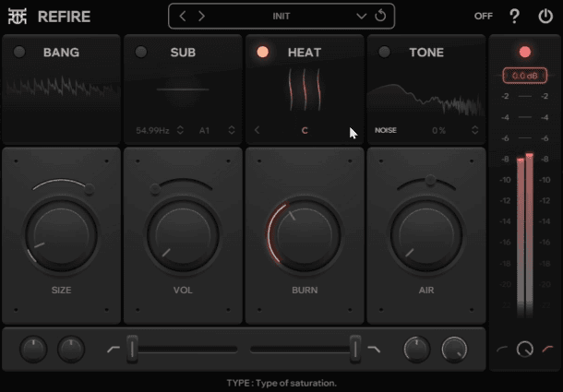Click the VOL knob
The height and width of the screenshot is (392, 563).
pos(183,235)
